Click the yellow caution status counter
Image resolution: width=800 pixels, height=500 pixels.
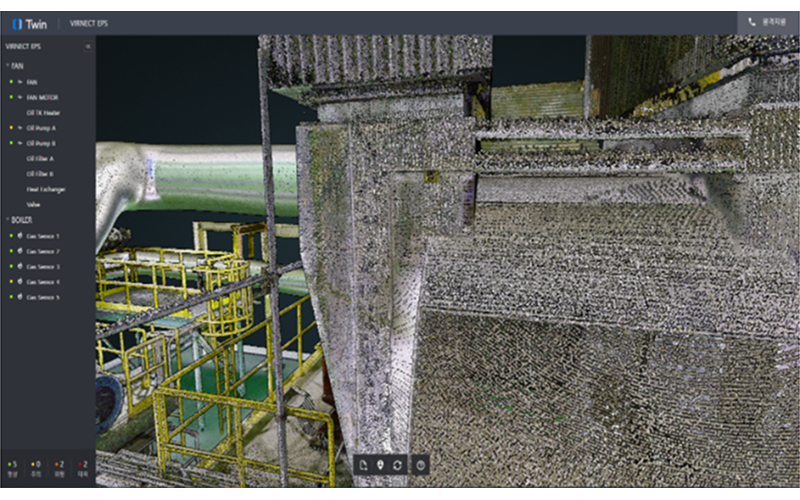point(36,466)
